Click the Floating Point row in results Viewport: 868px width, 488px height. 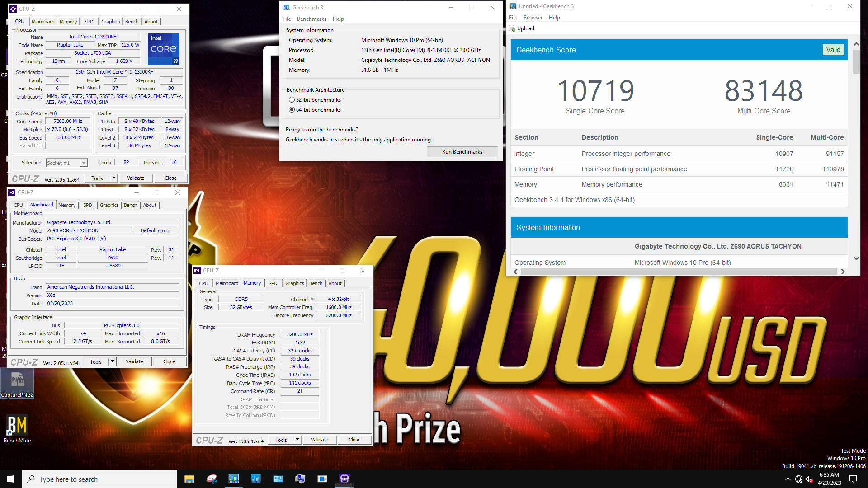tap(679, 169)
